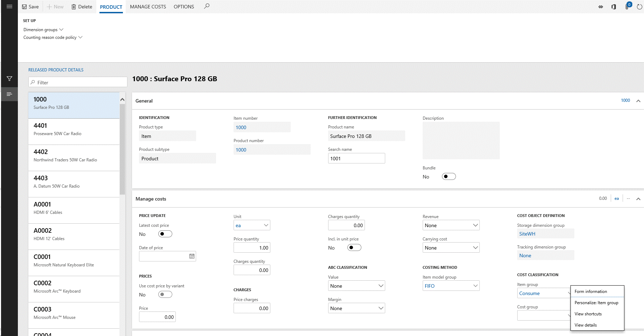Image resolution: width=644 pixels, height=336 pixels.
Task: Click the filter icon in the left sidebar
Action: click(x=9, y=78)
